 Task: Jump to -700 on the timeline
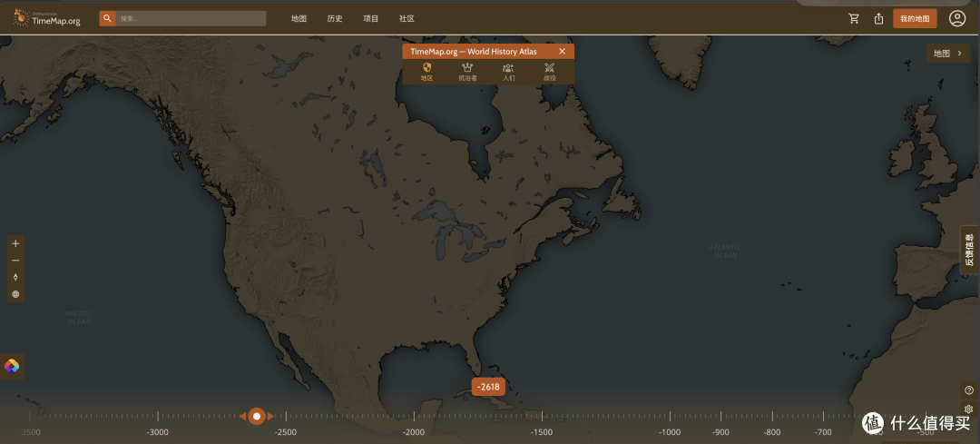[824, 432]
